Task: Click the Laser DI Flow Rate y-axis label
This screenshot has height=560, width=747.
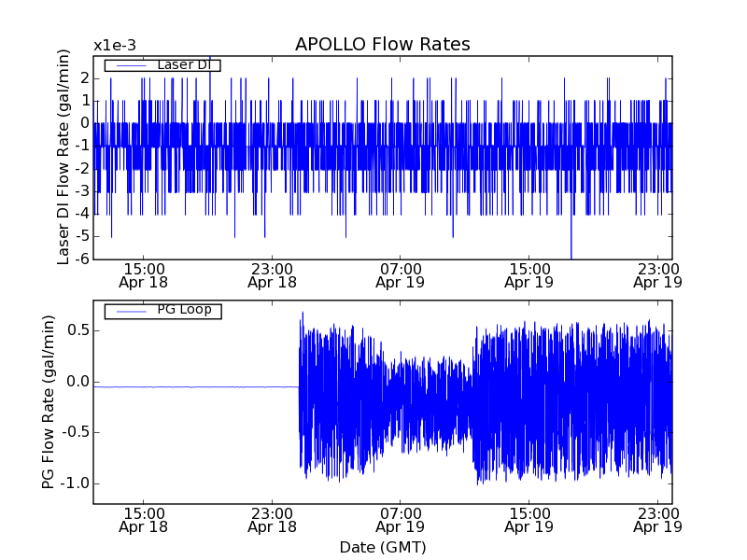Action: (x=64, y=158)
